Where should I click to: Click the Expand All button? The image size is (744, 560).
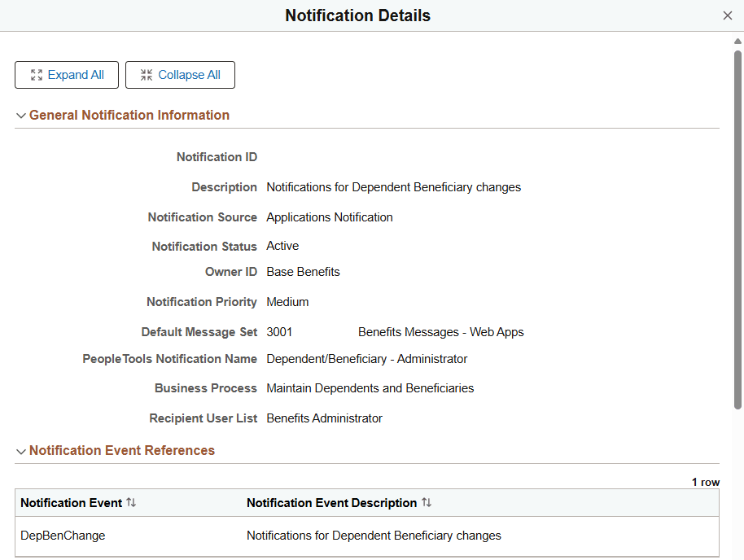click(x=67, y=74)
